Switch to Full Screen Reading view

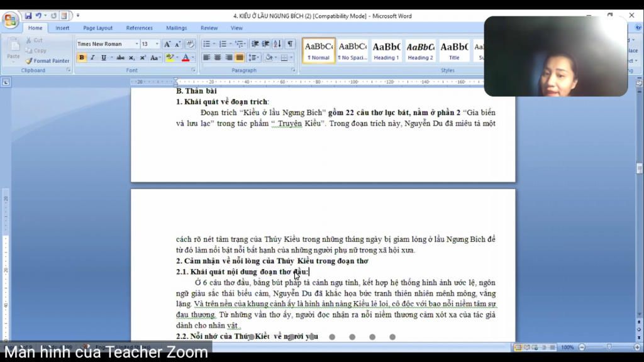526,347
